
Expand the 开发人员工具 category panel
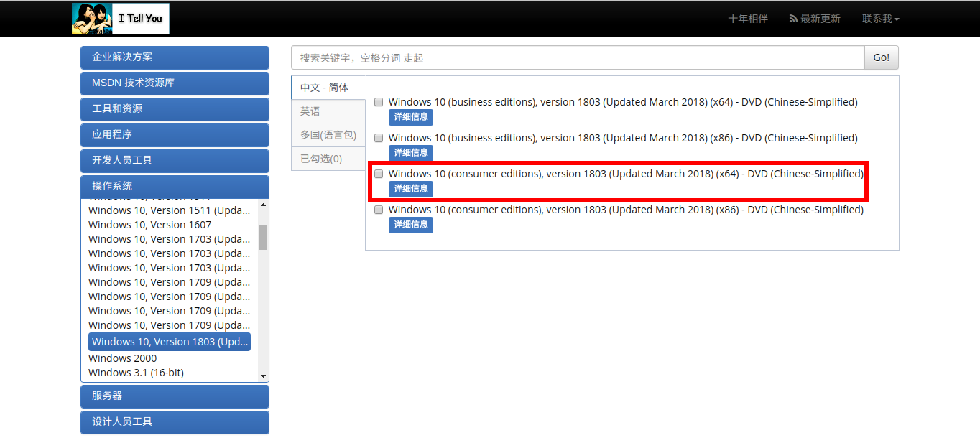(x=175, y=161)
